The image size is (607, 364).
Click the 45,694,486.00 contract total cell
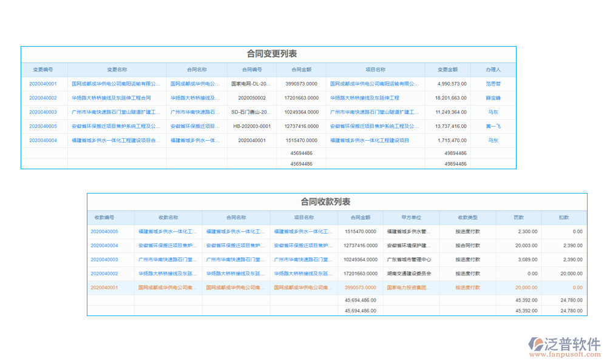[x=359, y=300]
